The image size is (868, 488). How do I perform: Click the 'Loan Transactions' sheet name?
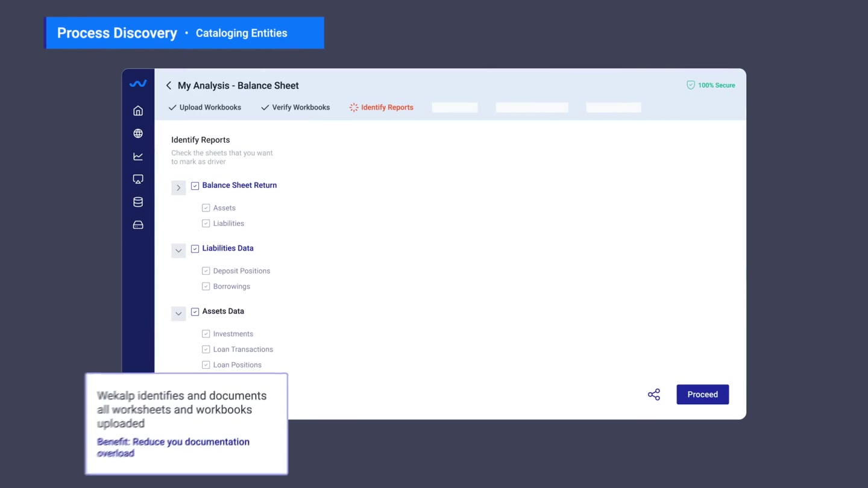click(243, 349)
